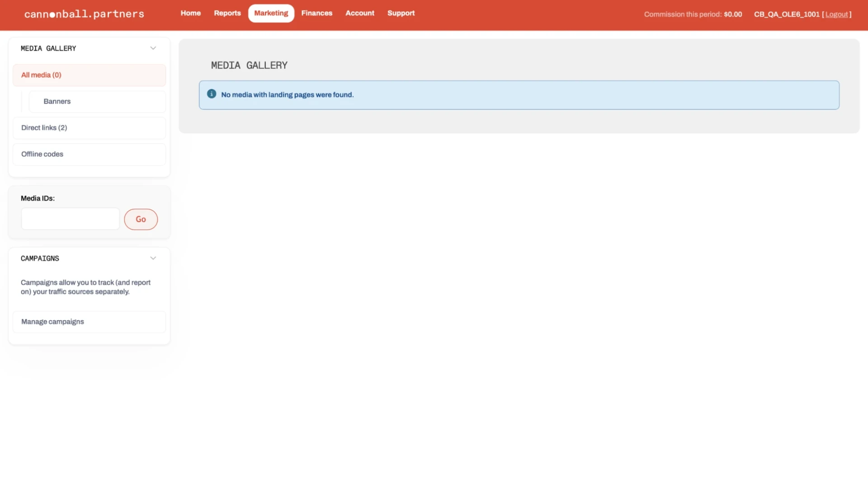
Task: Focus the Media IDs input field
Action: click(71, 219)
